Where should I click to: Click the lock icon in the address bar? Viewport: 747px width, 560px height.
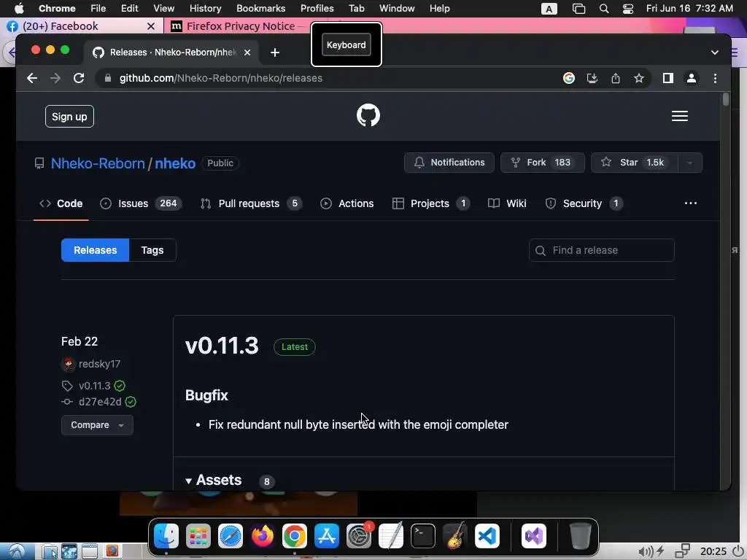108,78
